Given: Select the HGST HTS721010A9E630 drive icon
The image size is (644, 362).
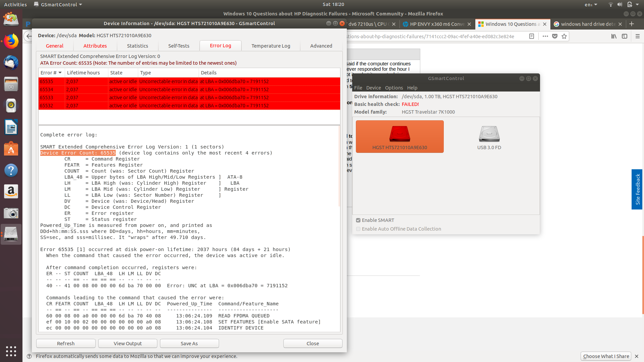Looking at the screenshot, I should click(x=399, y=136).
